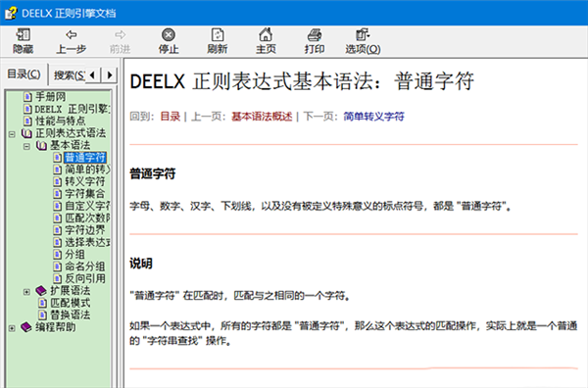
Task: Select 反向引用 in the contents tree
Action: 84,278
